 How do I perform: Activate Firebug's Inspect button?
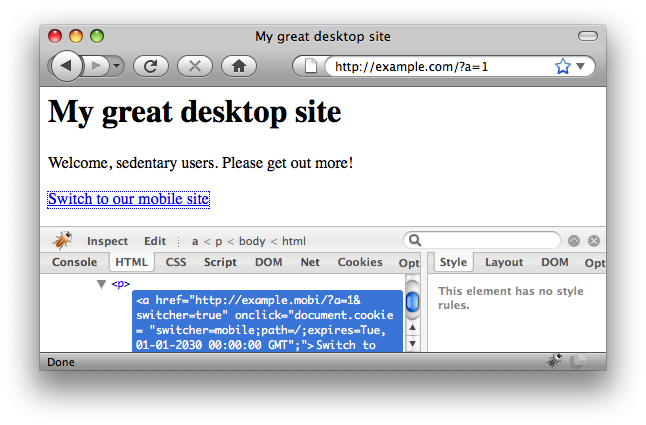point(108,241)
